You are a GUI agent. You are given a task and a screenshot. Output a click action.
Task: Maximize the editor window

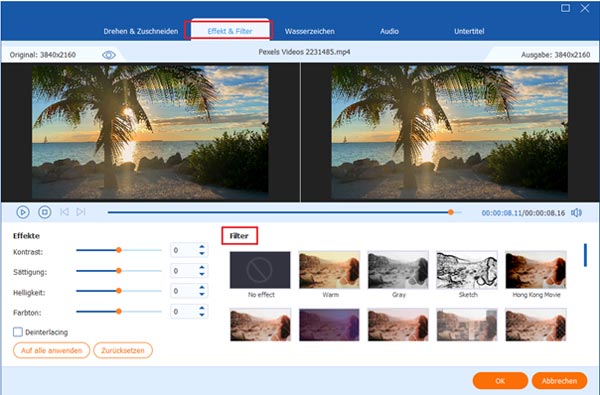tap(566, 8)
